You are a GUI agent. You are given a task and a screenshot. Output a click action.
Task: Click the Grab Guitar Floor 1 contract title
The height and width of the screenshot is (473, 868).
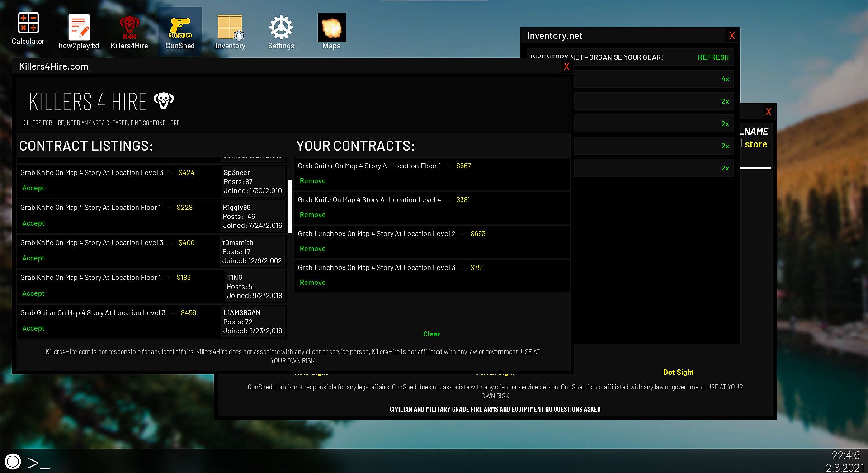pos(369,166)
